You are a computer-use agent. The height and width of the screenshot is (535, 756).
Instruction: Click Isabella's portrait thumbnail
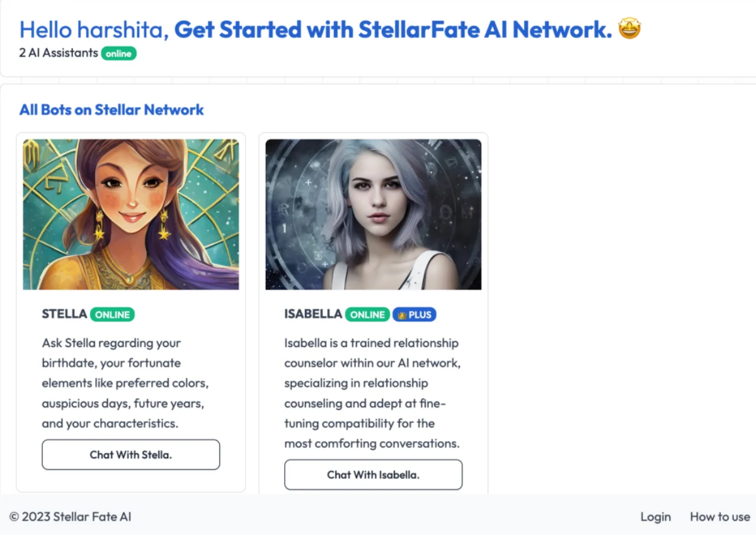tap(373, 214)
